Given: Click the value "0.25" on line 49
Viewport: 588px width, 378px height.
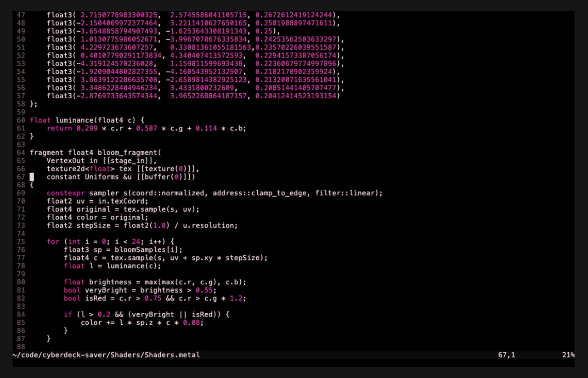Looking at the screenshot, I should coord(264,31).
